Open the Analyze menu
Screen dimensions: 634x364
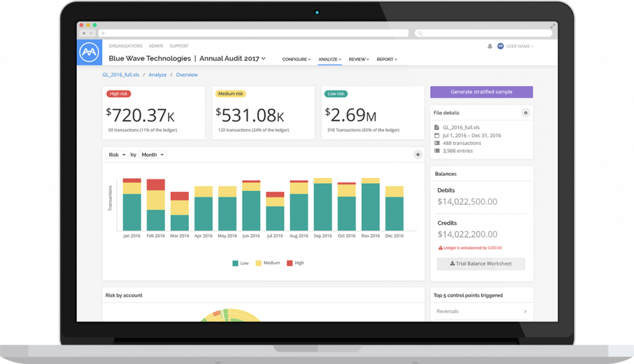(x=329, y=59)
